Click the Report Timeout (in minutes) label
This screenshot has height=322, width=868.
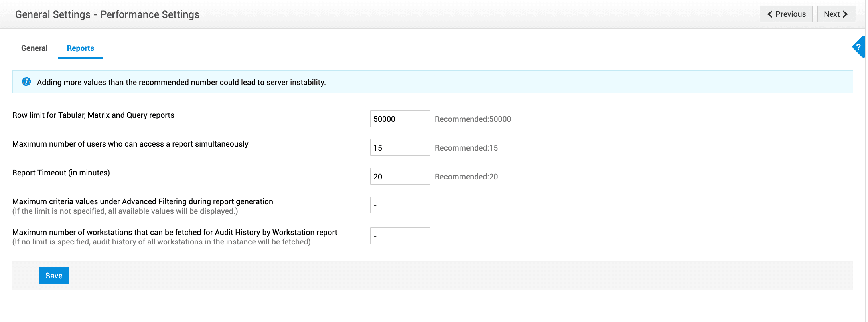(x=61, y=173)
